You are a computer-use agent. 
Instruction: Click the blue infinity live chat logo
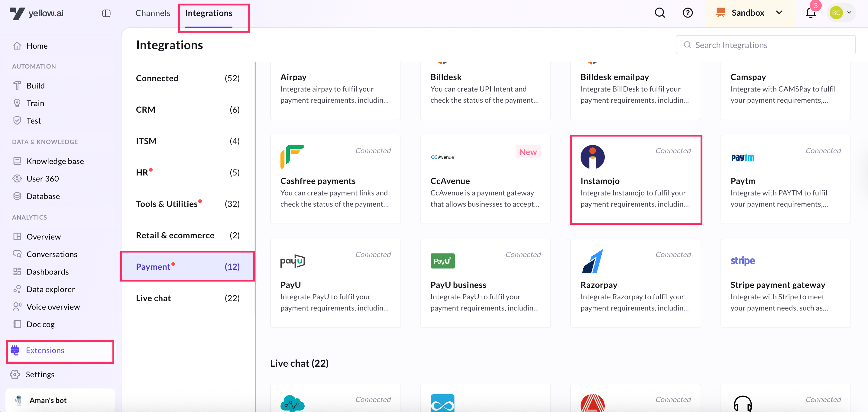tap(442, 403)
